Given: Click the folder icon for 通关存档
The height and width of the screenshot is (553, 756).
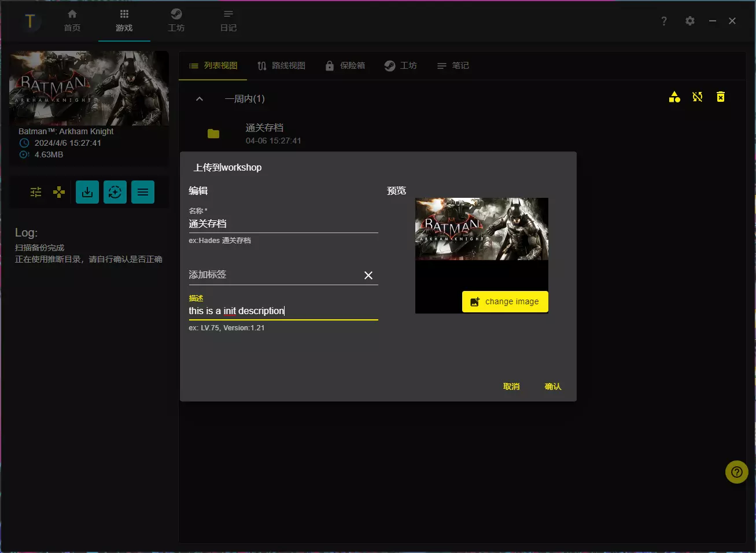Looking at the screenshot, I should [213, 134].
